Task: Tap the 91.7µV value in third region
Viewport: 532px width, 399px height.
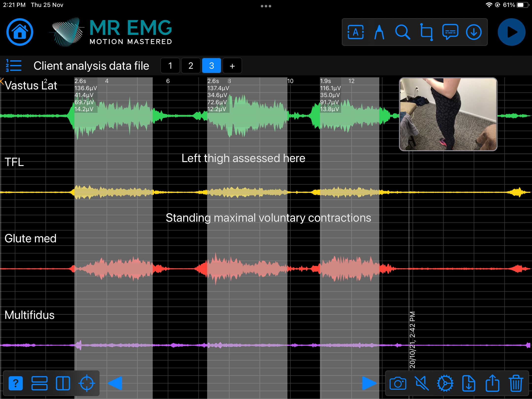Action: 329,102
